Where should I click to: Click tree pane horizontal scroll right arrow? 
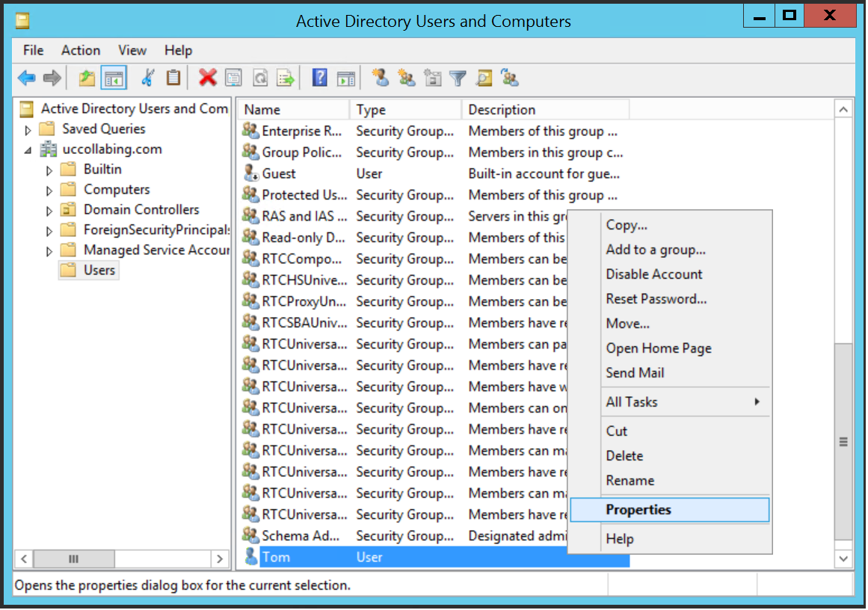220,558
